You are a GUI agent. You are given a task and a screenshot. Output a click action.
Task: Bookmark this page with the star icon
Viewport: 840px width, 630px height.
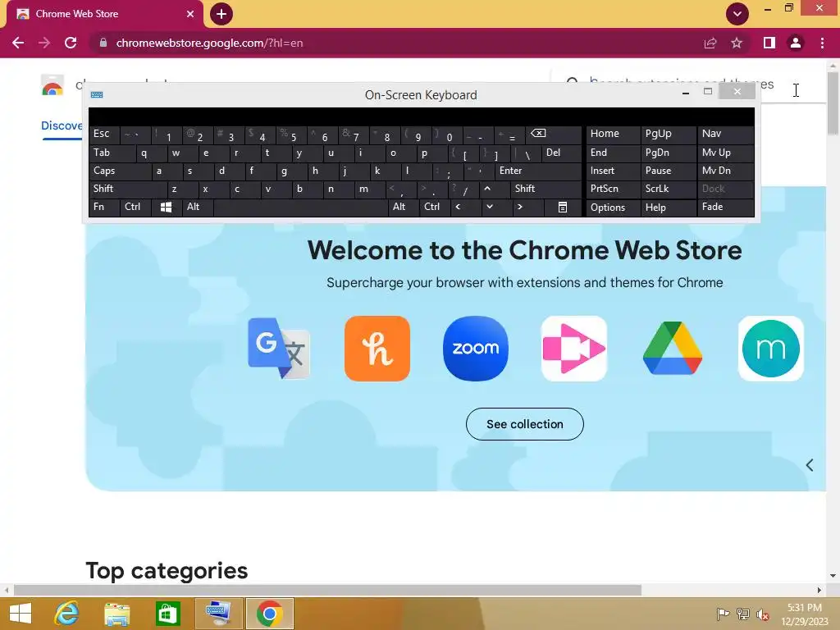[737, 43]
